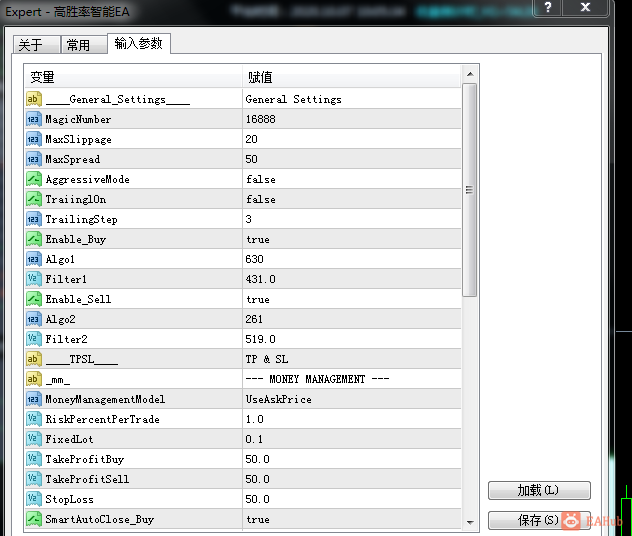632x536 pixels.
Task: Select the TrailingStep value 3
Action: pos(352,219)
